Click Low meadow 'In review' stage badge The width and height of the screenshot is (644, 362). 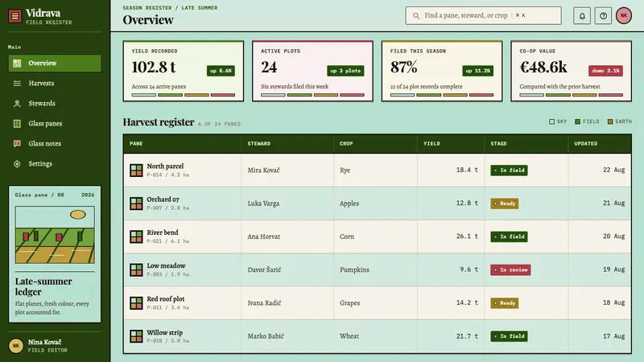pyautogui.click(x=510, y=270)
